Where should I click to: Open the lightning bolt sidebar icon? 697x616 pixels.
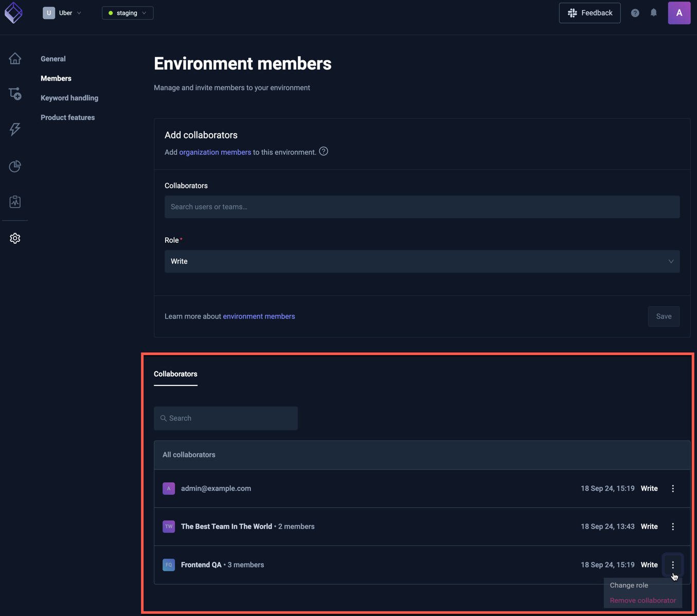15,129
